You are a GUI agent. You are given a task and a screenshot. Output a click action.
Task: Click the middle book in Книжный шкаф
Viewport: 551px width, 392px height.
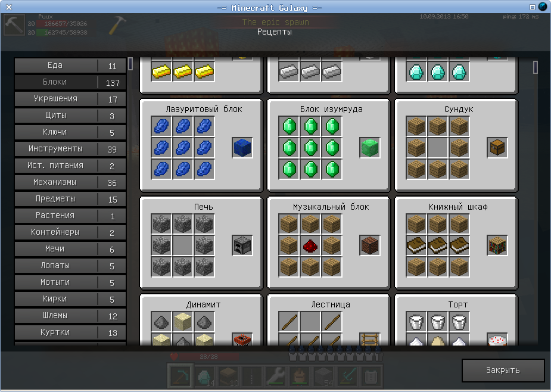(x=438, y=245)
